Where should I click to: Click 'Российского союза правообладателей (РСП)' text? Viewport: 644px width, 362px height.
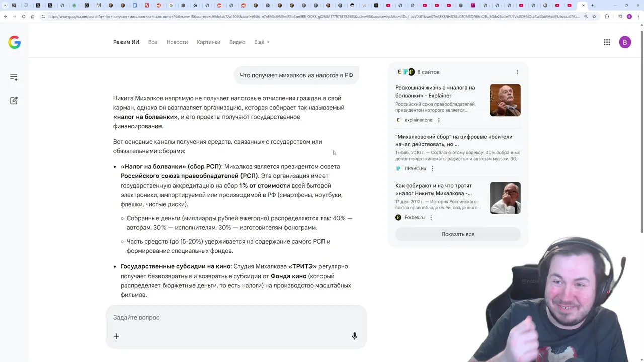(189, 176)
